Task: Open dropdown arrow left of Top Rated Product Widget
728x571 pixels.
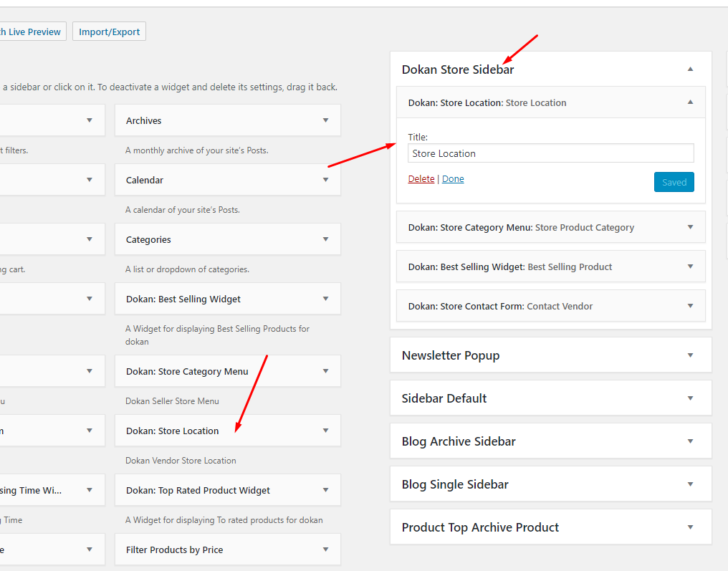Action: click(90, 490)
